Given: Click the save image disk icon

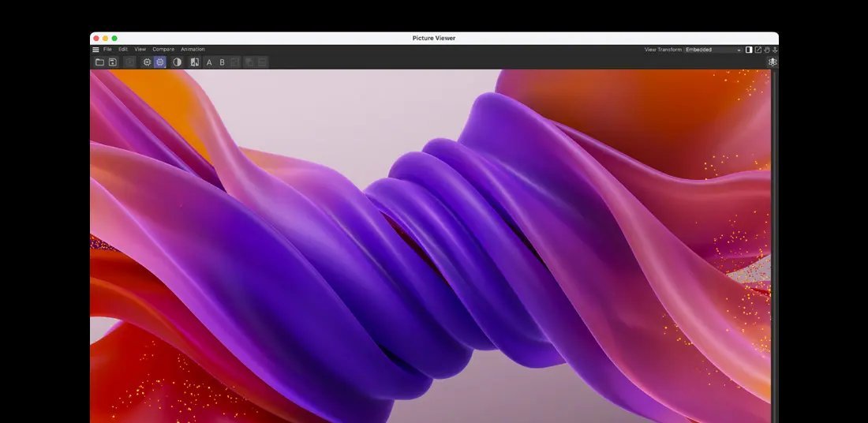Looking at the screenshot, I should (112, 62).
